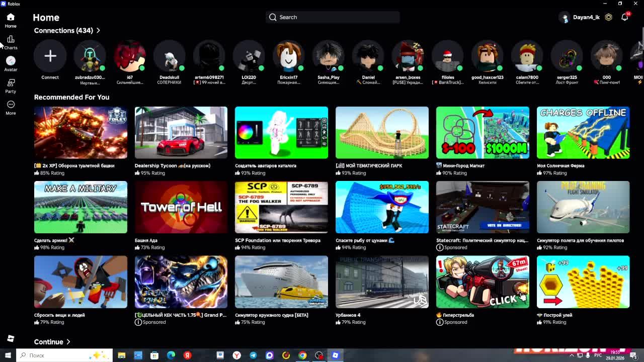
Task: Open the Построй улей beehive game thumbnail
Action: 583,282
